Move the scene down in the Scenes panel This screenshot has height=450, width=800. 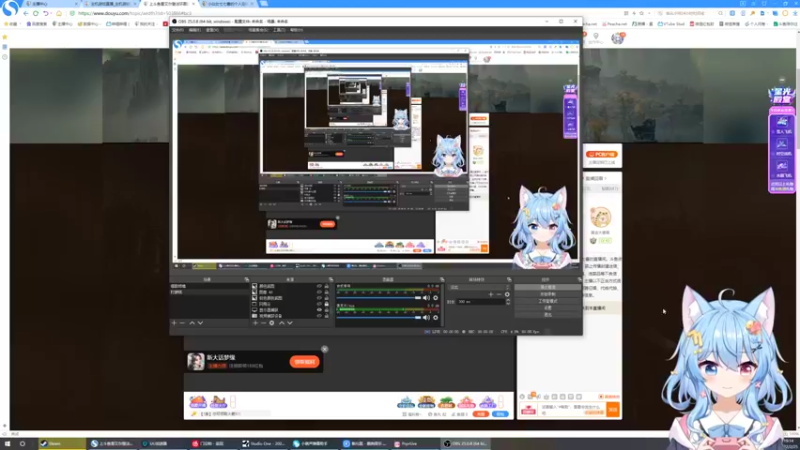[200, 323]
